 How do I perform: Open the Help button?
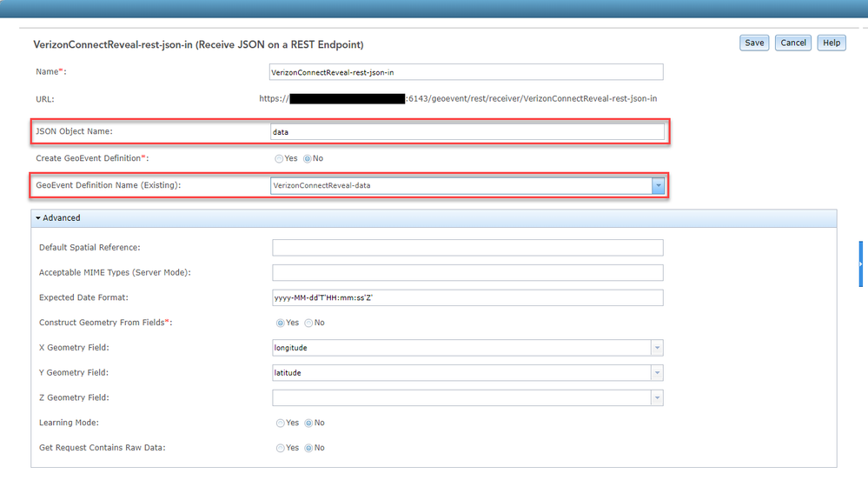coord(831,43)
